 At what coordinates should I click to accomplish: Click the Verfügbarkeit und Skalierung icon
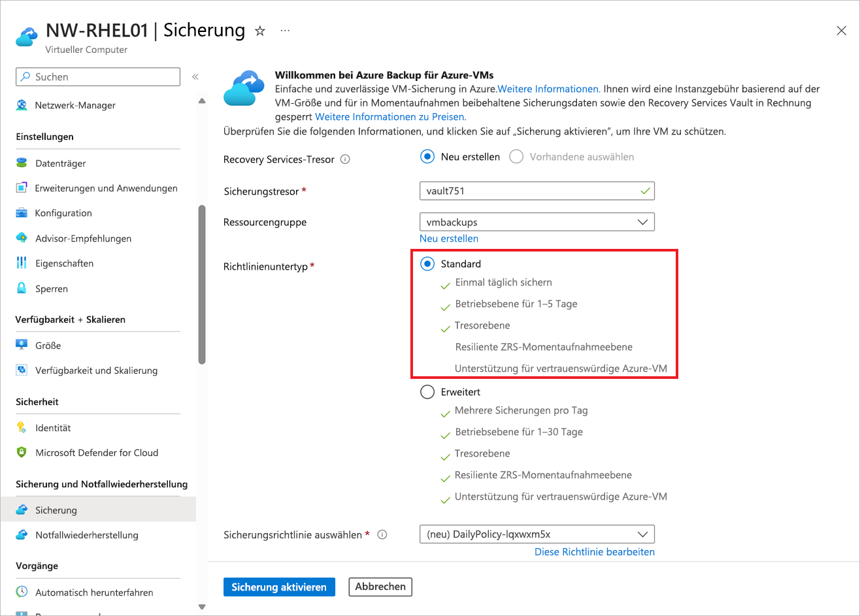point(22,370)
